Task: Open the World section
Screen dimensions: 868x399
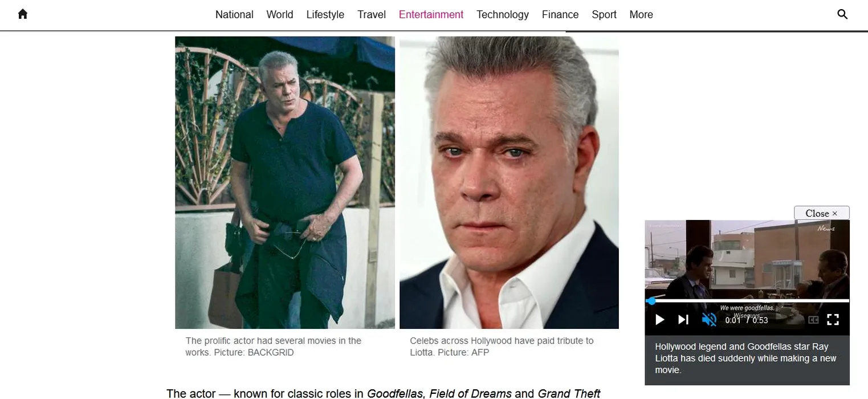Action: [280, 15]
